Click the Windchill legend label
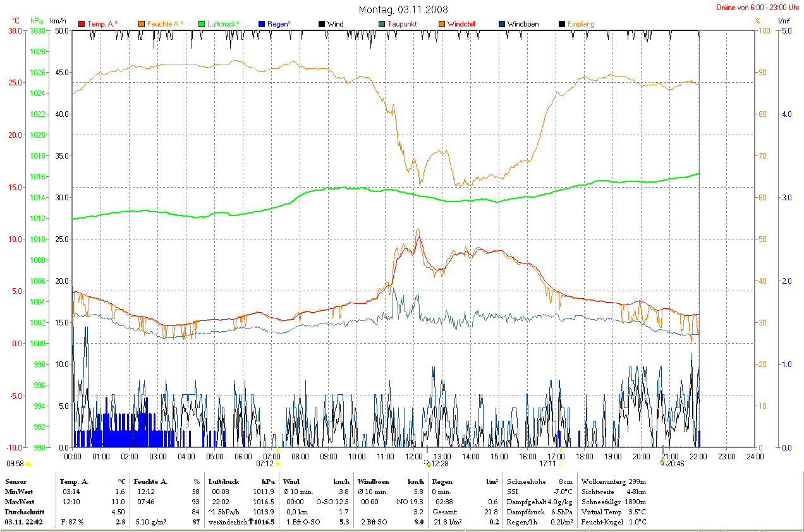 (461, 24)
